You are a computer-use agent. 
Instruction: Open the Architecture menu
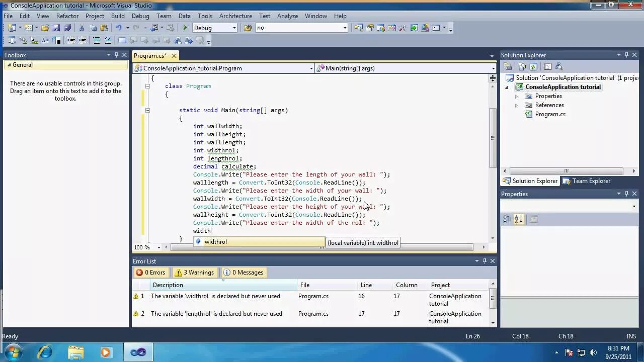tap(235, 16)
